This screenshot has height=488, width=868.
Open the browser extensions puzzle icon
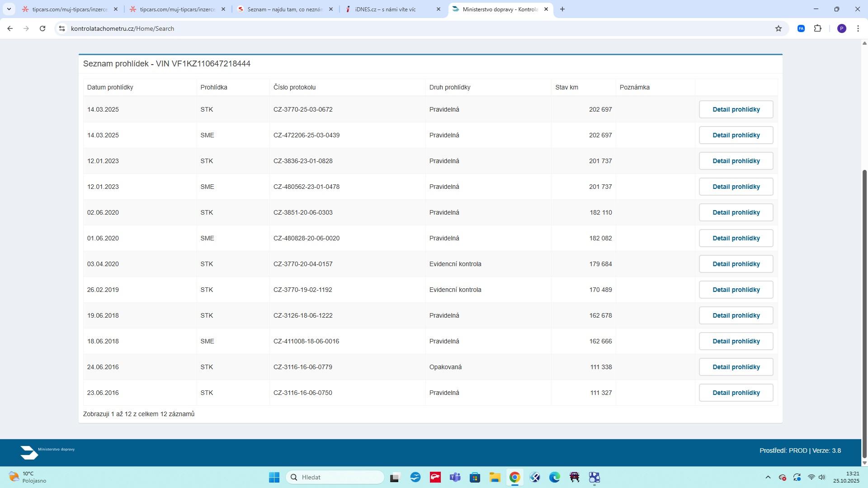pos(817,28)
